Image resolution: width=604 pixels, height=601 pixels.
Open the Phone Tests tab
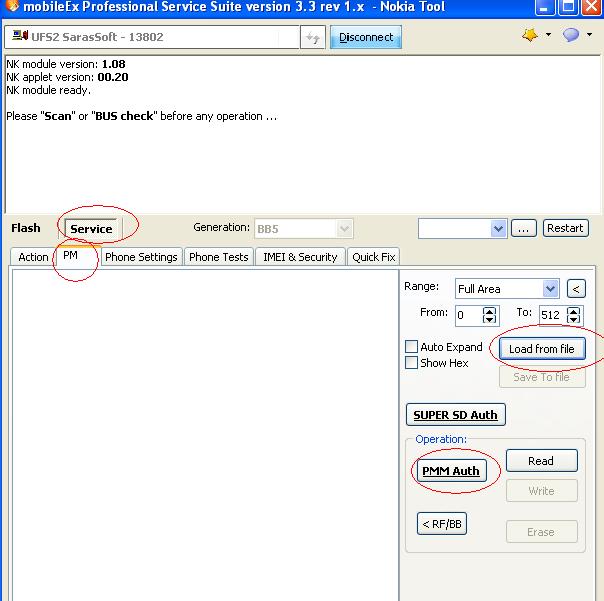(x=218, y=257)
